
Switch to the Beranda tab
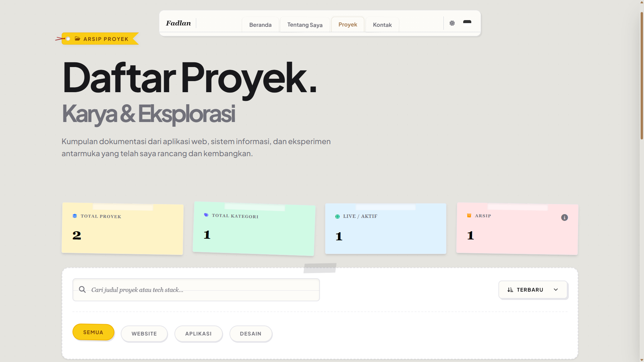coord(260,24)
